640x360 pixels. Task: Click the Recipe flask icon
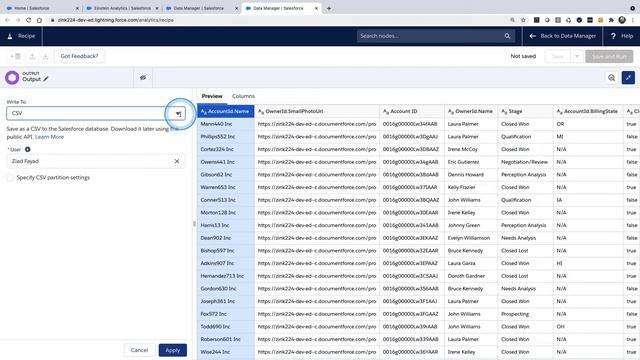point(10,36)
